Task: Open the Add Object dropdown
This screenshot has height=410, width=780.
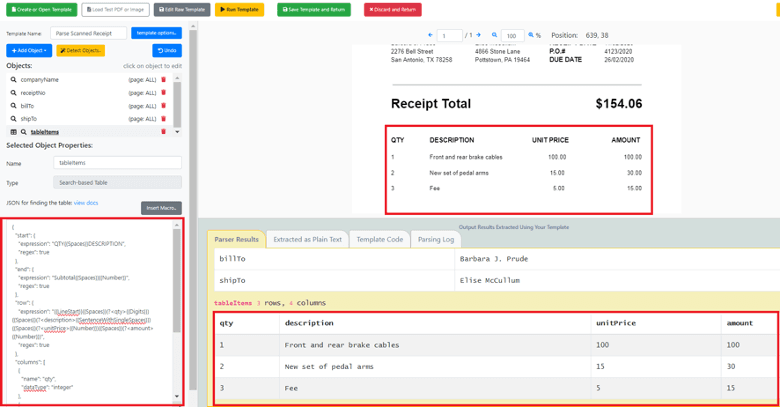Action: [x=29, y=50]
